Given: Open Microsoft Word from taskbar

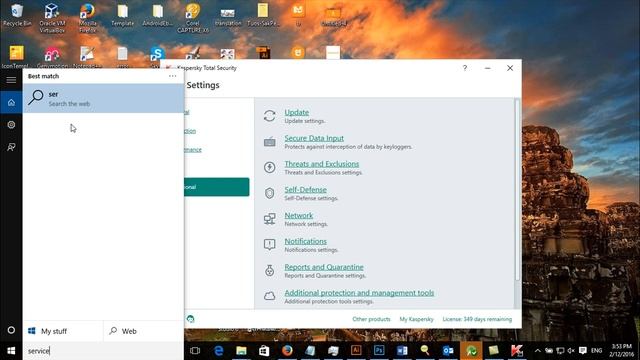Looking at the screenshot, I should coord(402,351).
